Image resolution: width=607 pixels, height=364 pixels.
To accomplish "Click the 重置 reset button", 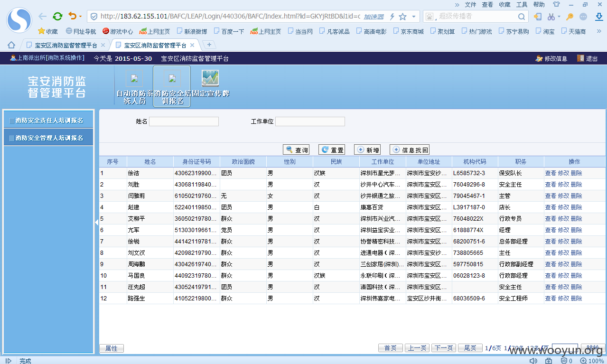I will pos(332,150).
